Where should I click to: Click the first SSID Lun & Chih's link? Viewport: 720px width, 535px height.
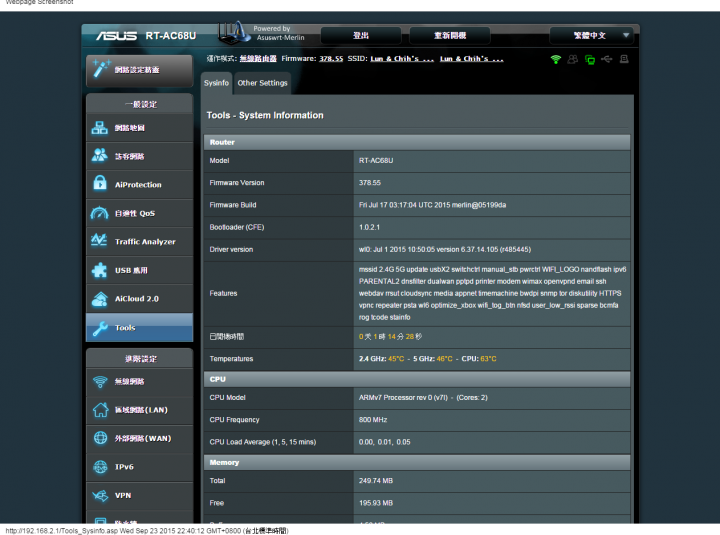tap(402, 59)
